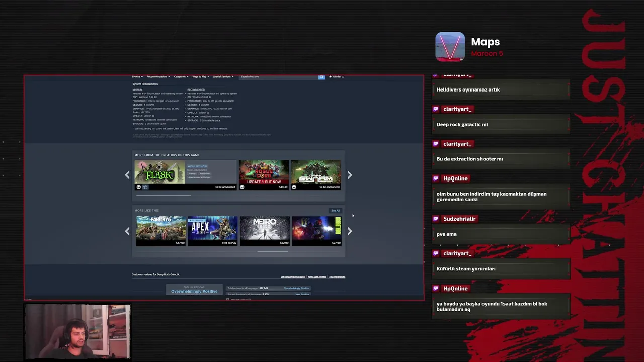Show previous More Like This games
This screenshot has height=362, width=644.
127,231
